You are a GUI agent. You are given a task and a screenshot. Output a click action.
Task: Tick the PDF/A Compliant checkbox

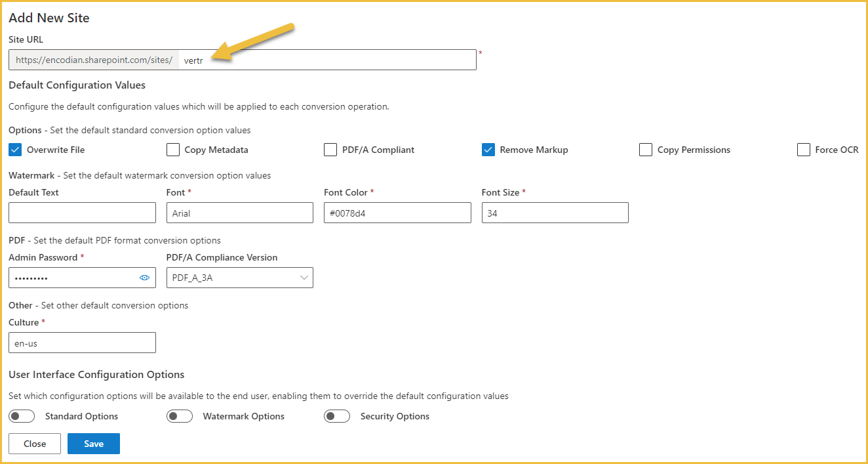click(x=330, y=150)
